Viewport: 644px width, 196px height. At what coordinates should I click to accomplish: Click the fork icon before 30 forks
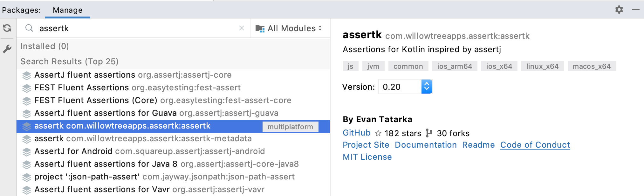(x=429, y=133)
